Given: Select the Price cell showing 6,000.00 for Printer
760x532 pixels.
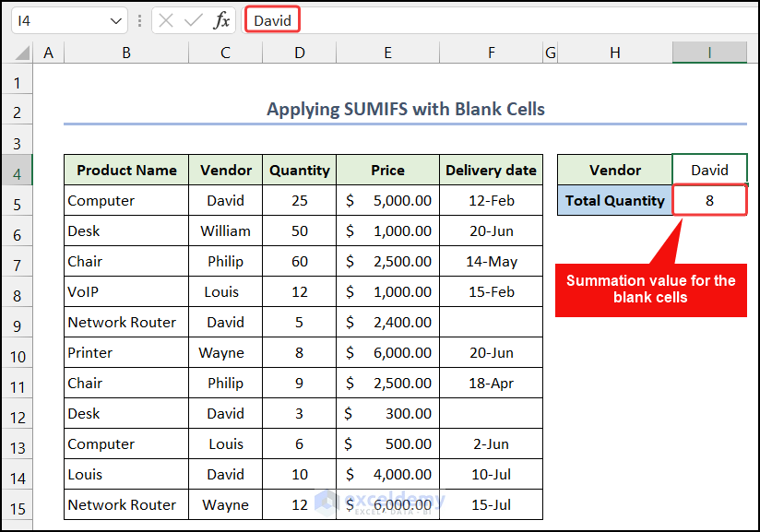Looking at the screenshot, I should 387,353.
